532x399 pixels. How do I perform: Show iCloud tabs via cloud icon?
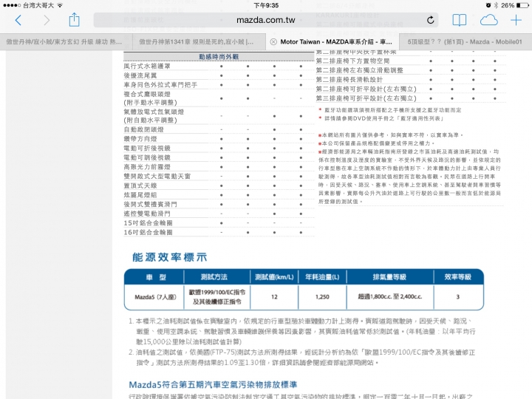[x=489, y=21]
